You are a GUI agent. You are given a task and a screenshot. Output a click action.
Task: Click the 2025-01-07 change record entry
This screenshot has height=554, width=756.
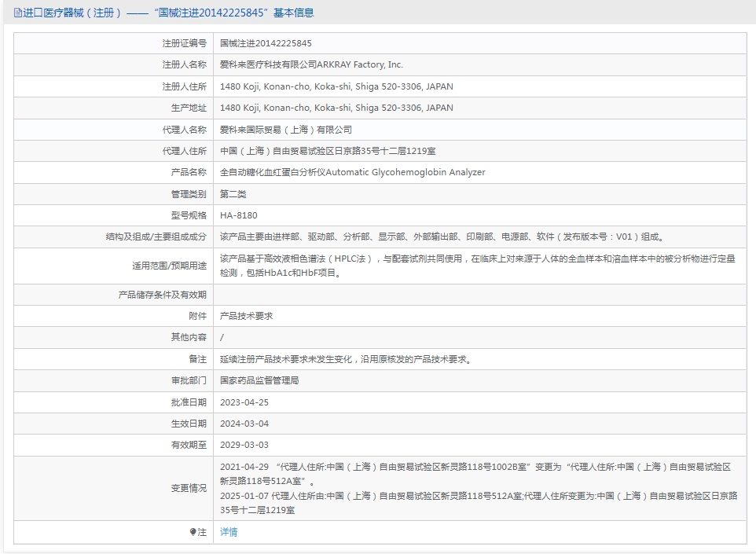[475, 496]
